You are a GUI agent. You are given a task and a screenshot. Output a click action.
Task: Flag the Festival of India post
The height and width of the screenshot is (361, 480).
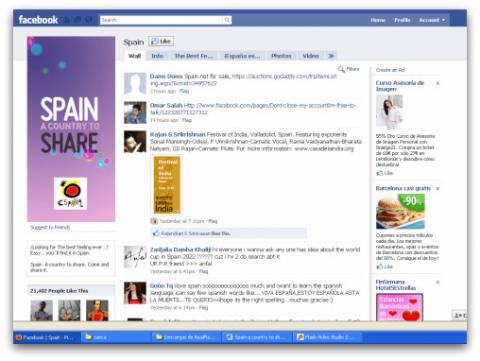[213, 221]
